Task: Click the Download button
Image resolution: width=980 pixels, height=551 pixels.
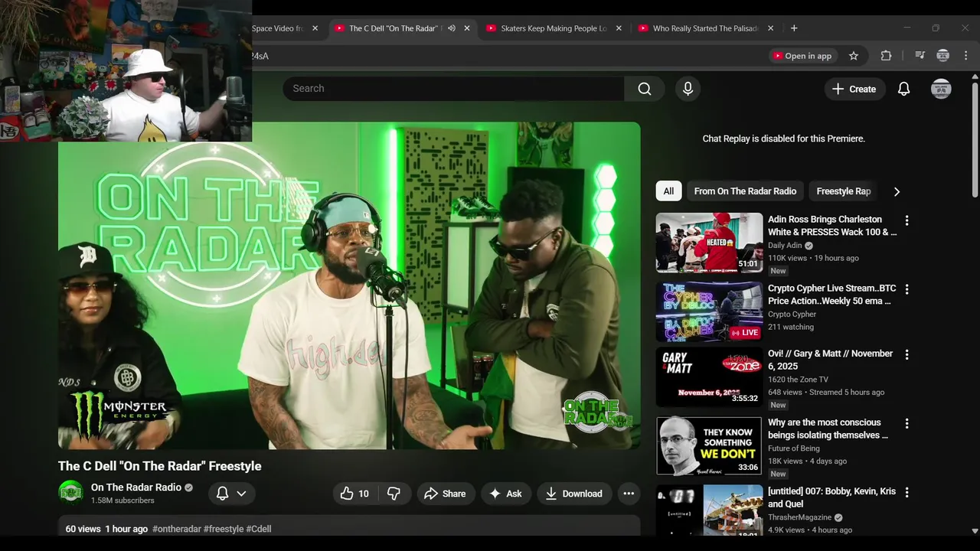Action: (x=573, y=494)
